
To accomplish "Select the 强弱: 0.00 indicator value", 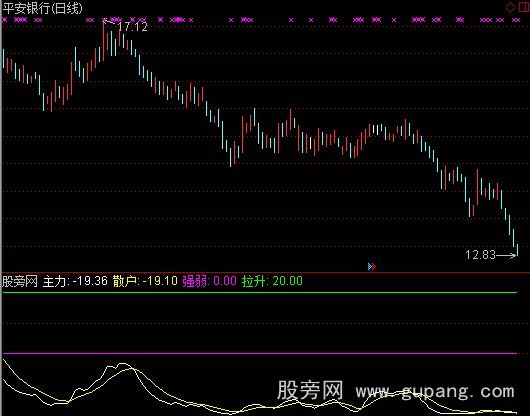I will (210, 281).
